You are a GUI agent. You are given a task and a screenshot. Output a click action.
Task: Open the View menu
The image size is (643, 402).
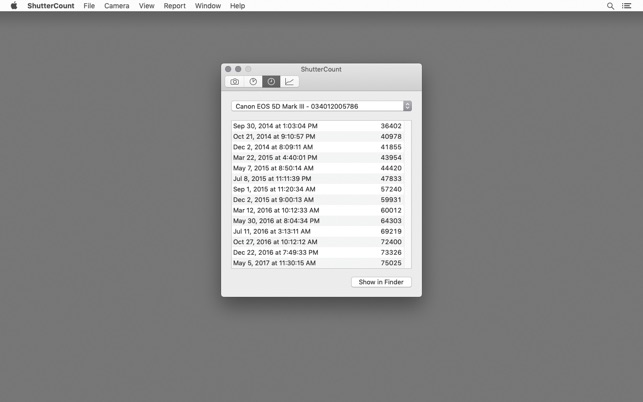point(146,6)
